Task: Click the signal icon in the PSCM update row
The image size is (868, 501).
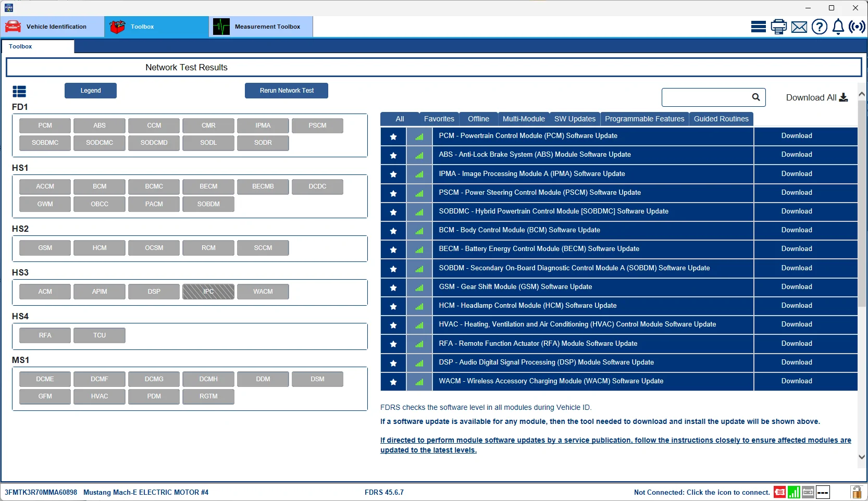Action: (419, 193)
